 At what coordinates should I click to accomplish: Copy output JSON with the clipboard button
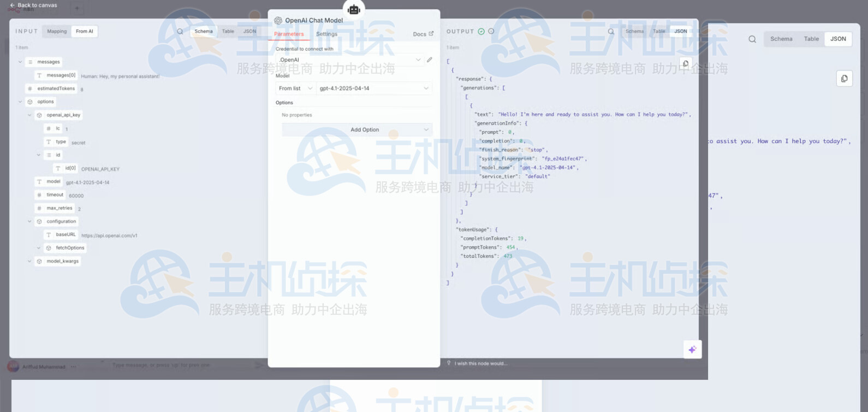click(x=685, y=63)
